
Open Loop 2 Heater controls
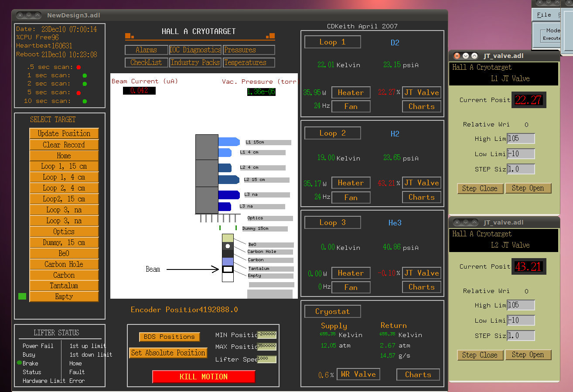[351, 183]
